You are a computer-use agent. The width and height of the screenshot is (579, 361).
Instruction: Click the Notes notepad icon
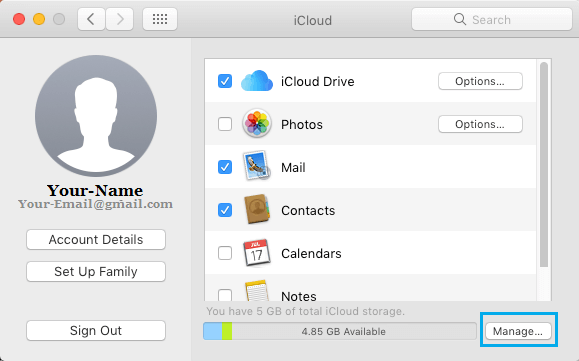(x=257, y=291)
